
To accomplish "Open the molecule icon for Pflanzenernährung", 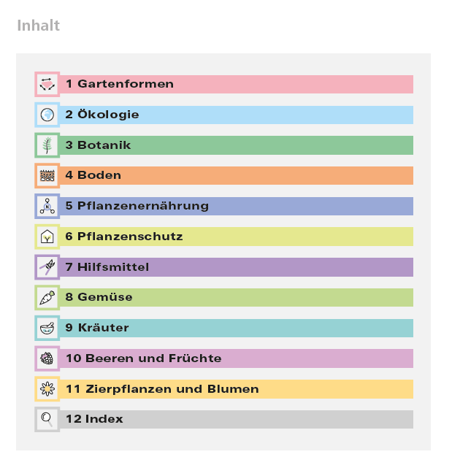I will [47, 206].
